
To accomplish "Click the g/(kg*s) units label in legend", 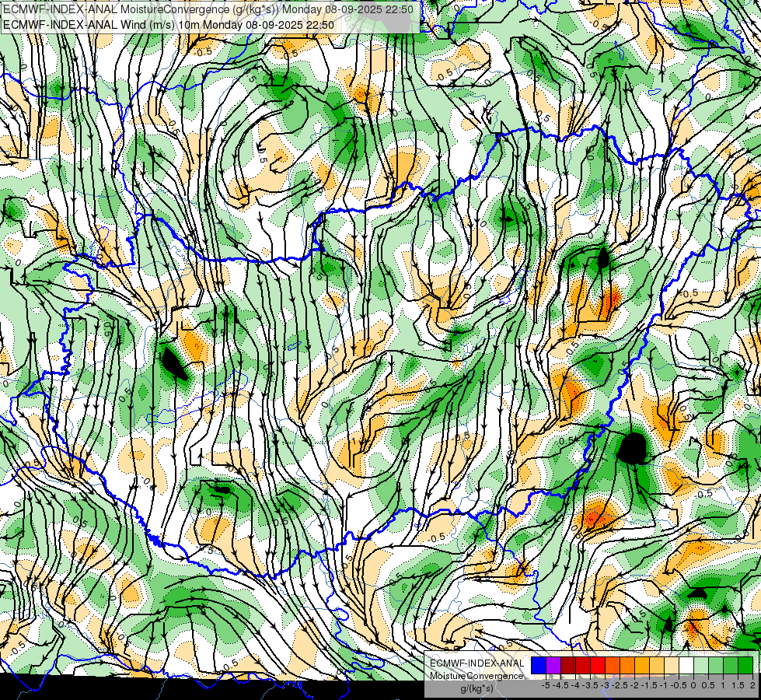I will click(476, 689).
